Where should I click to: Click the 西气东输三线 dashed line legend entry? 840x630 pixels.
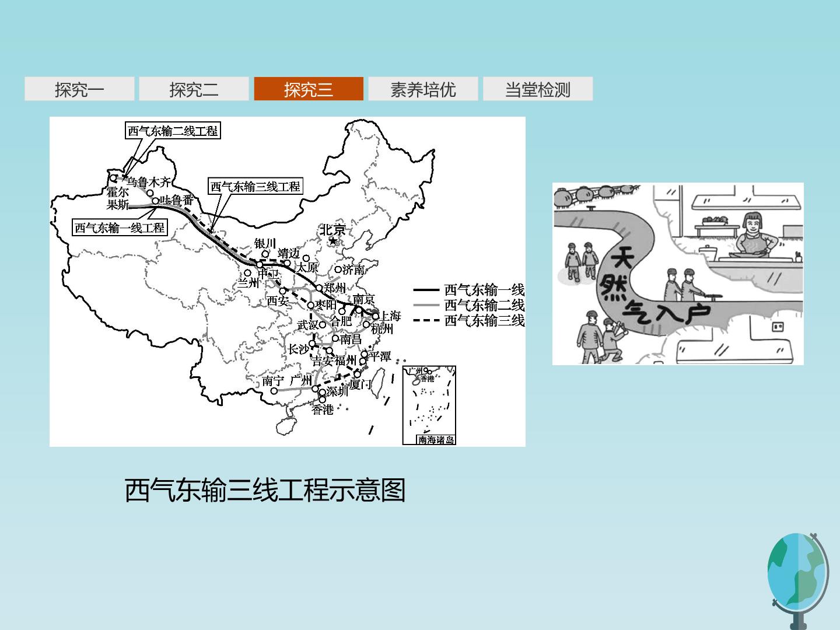click(x=469, y=320)
